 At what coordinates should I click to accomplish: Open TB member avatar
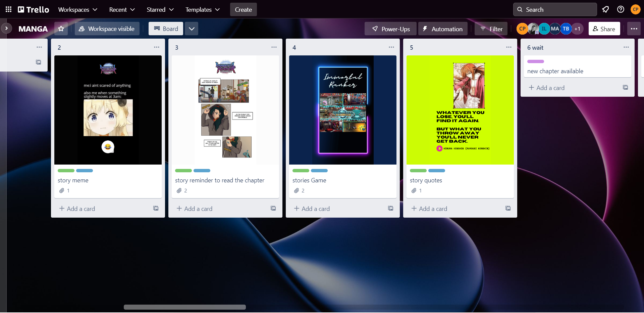tap(566, 29)
